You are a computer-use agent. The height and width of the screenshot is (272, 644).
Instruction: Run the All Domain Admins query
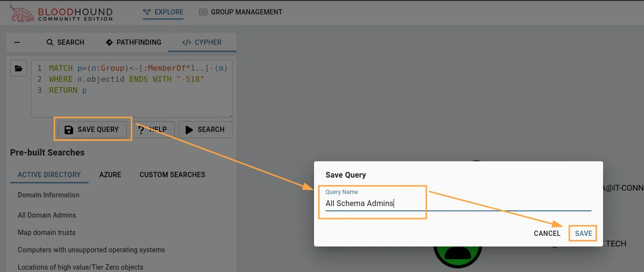click(47, 215)
